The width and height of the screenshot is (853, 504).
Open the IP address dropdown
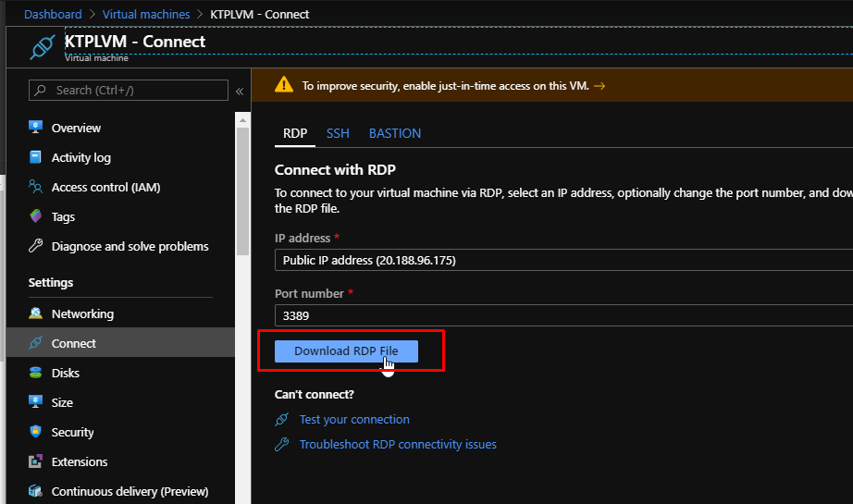coord(563,260)
